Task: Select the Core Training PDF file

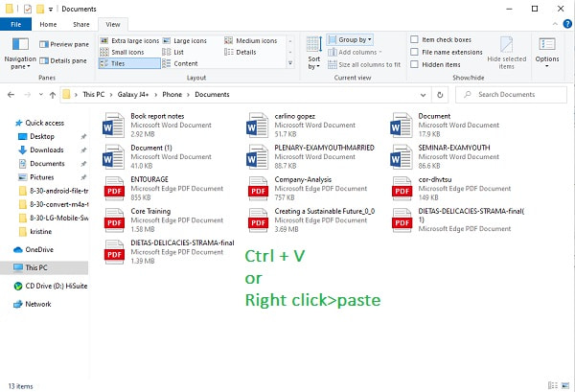Action: point(163,220)
